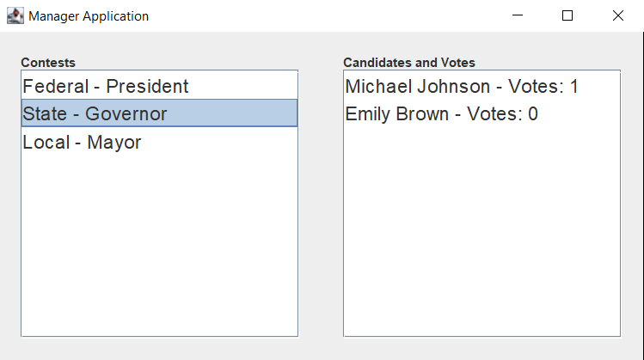Select the highlighted State - Governor contest
644x360 pixels.
pos(159,113)
